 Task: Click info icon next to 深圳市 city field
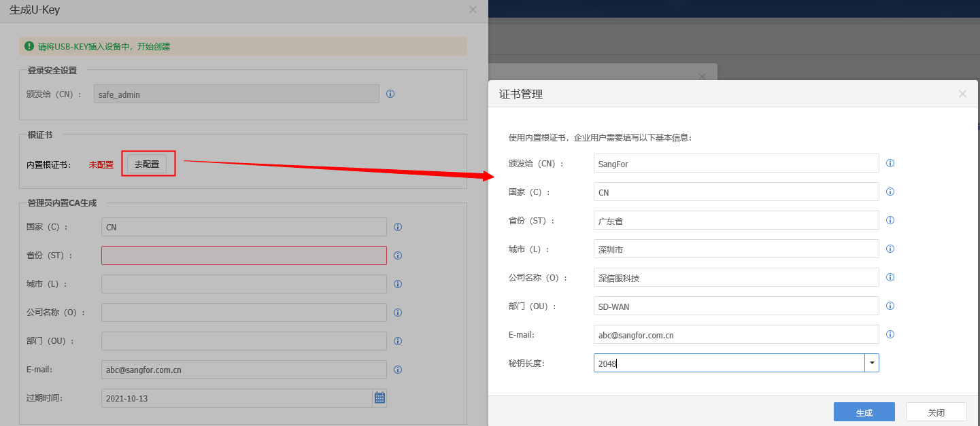tap(890, 249)
